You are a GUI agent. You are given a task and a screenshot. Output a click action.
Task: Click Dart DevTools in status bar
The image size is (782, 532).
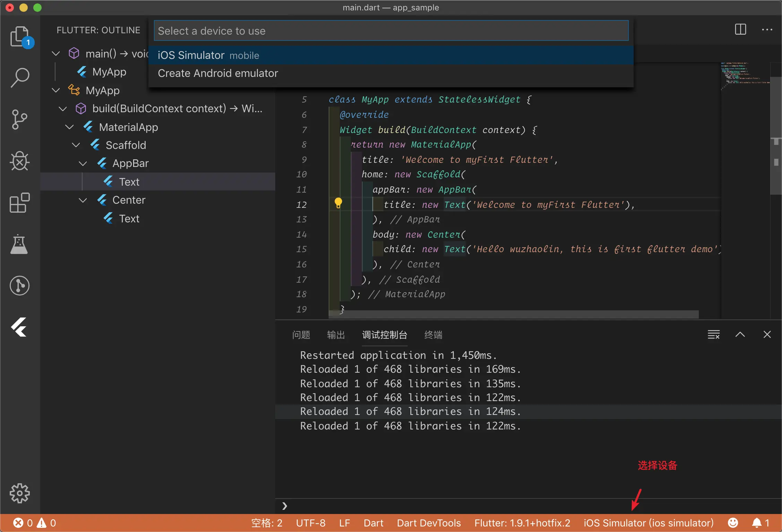[x=429, y=523]
